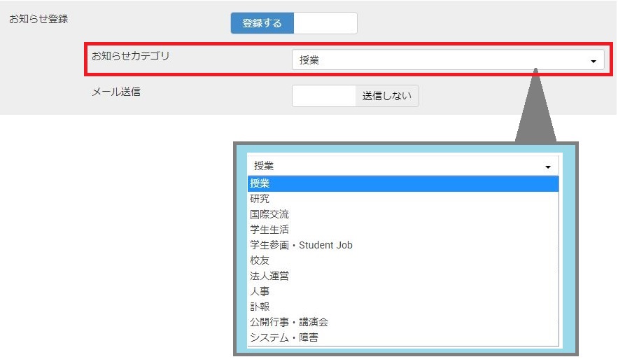618x364 pixels.
Task: Choose 公開行事・講演会 from the list
Action: [x=403, y=322]
